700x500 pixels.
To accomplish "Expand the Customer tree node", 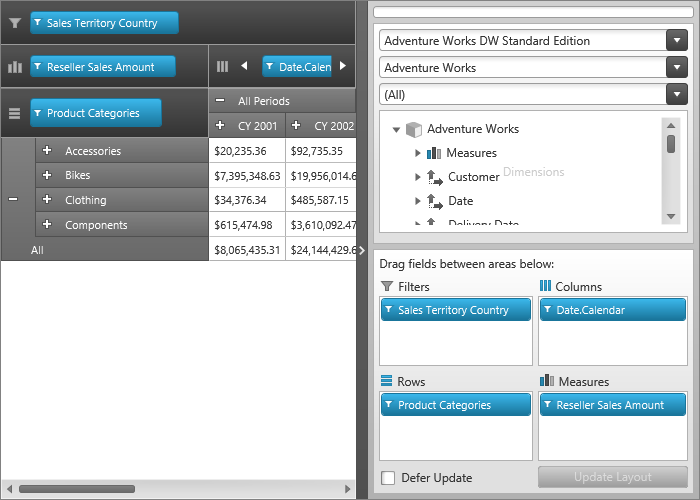I will click(x=417, y=177).
